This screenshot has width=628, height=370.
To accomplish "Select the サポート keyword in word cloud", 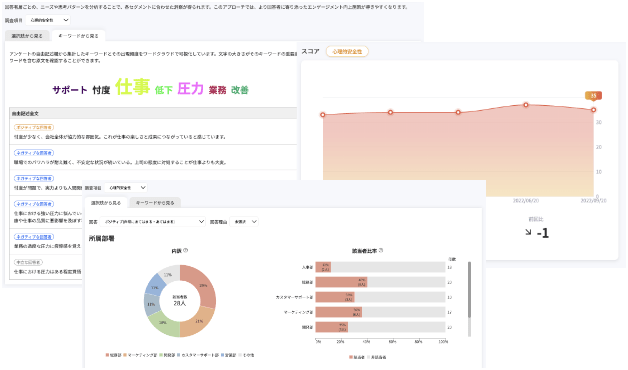I will [x=70, y=90].
